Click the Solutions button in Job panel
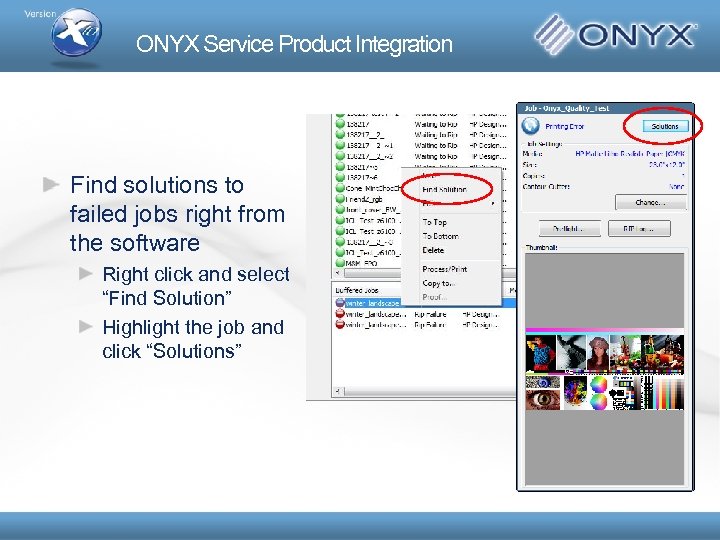The height and width of the screenshot is (540, 720). (665, 126)
